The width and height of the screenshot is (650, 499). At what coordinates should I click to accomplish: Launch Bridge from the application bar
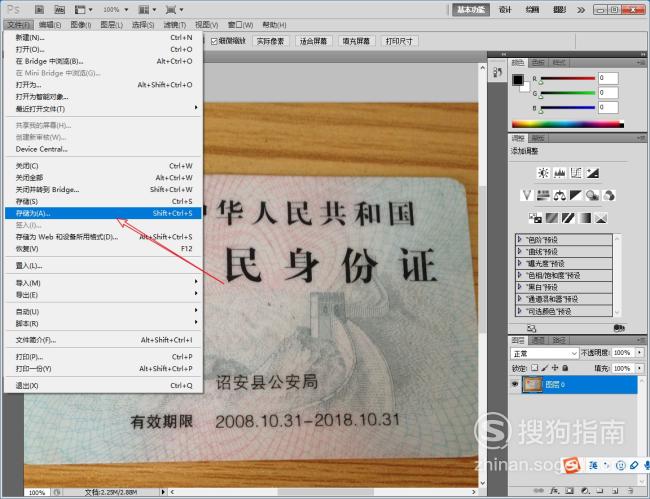[39, 9]
